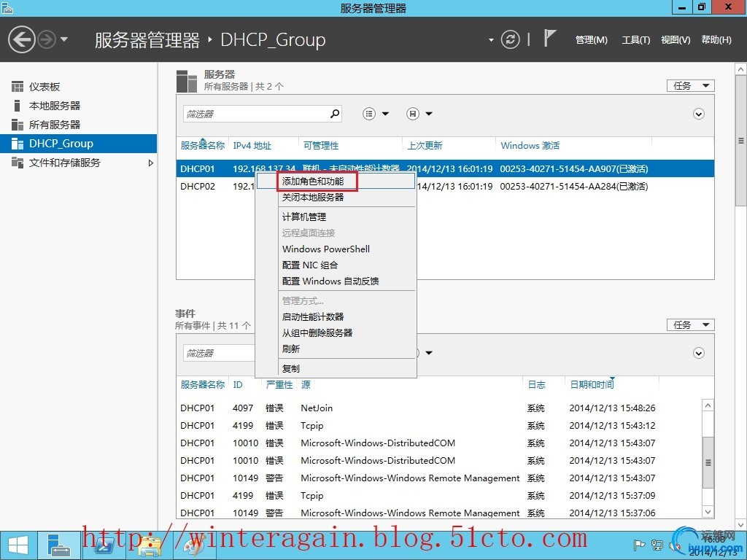
Task: Open the events section 任务 dropdown
Action: 690,324
